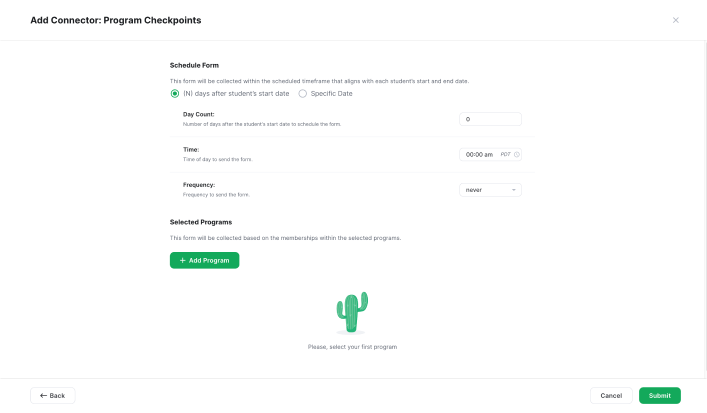Click the 'Day Count:' field label
The height and width of the screenshot is (413, 707).
click(198, 114)
